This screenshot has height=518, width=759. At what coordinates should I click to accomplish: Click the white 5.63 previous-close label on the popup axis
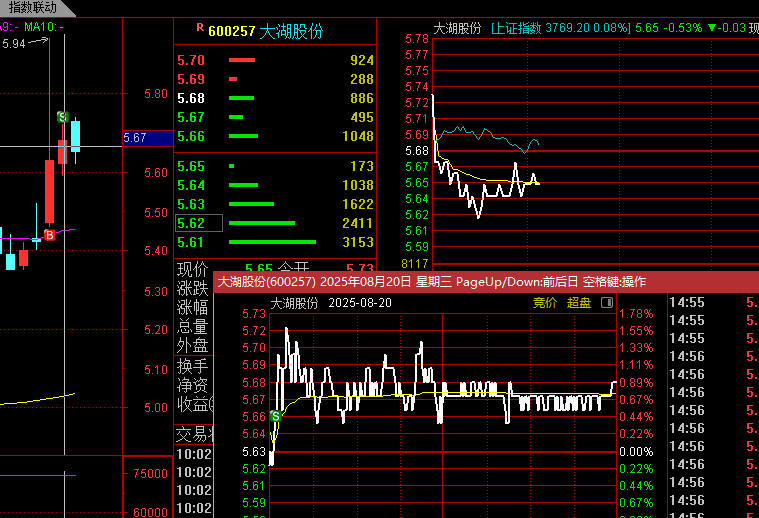click(254, 452)
